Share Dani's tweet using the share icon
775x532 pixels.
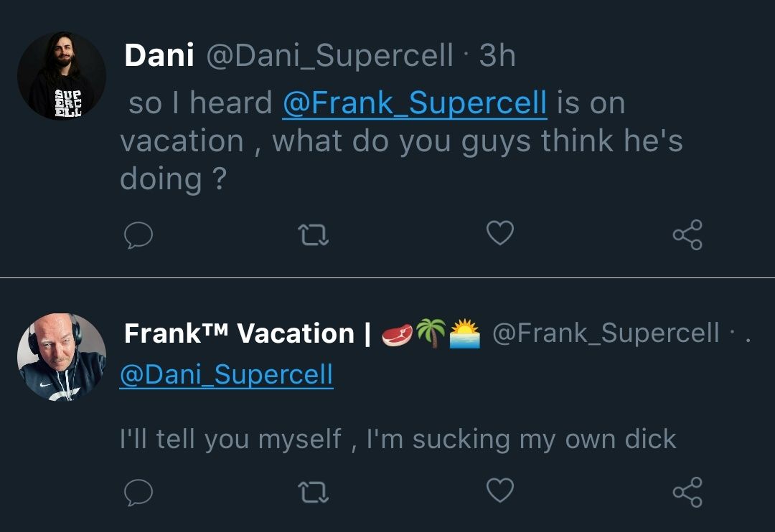point(688,234)
